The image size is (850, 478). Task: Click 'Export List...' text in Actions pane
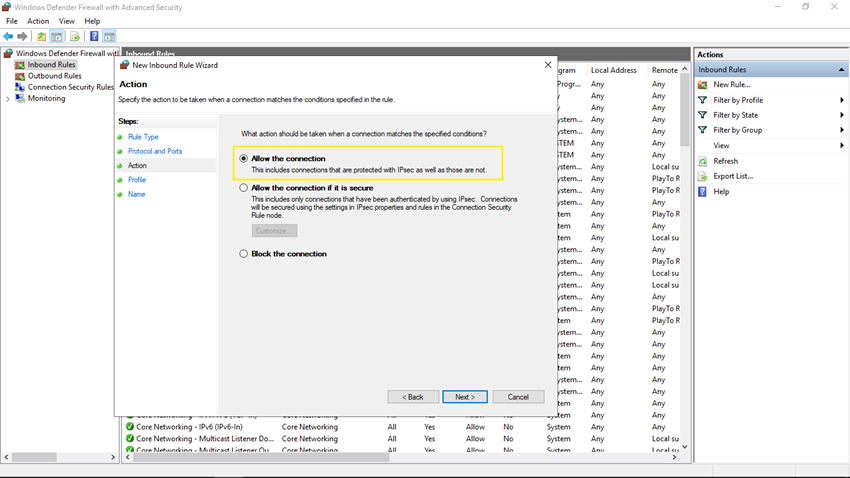733,176
